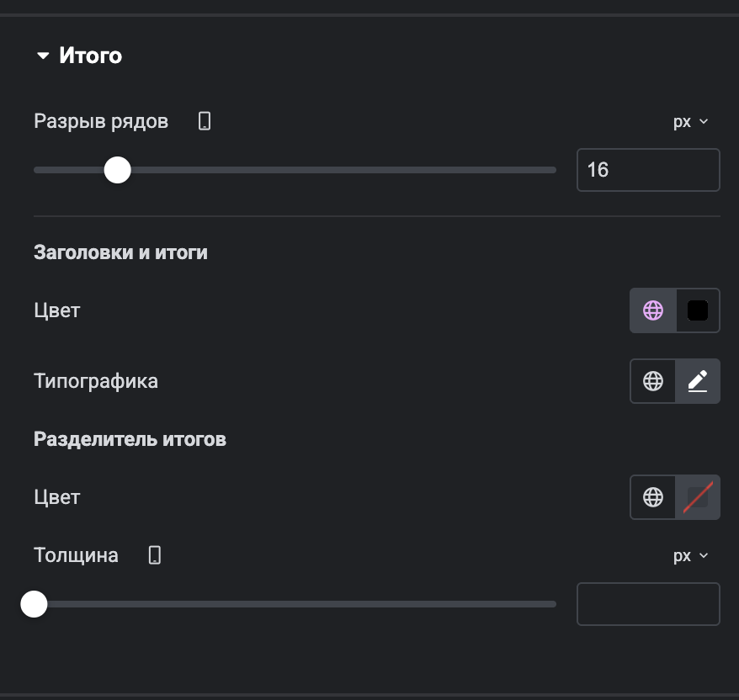Click the Разрыв рядов label
This screenshot has height=700, width=739.
[x=101, y=121]
